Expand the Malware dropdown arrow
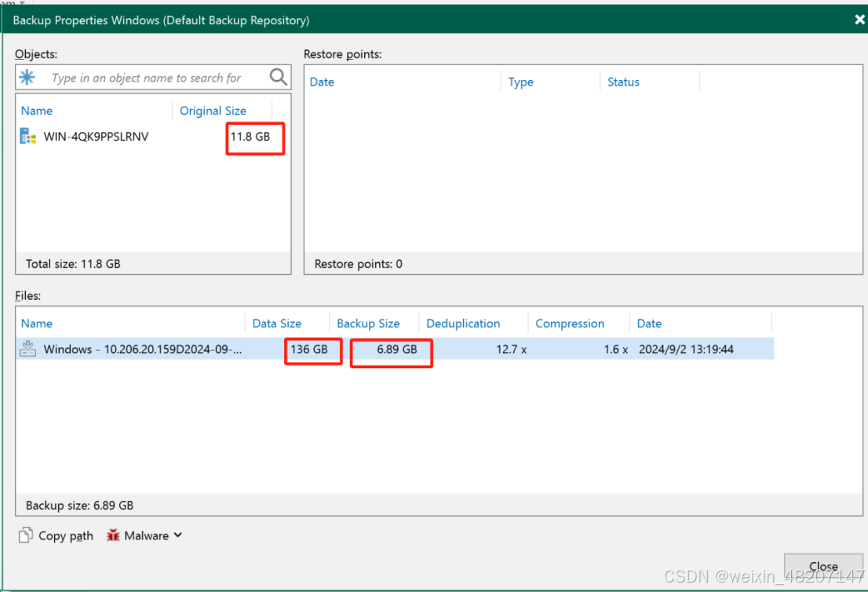 pyautogui.click(x=177, y=535)
